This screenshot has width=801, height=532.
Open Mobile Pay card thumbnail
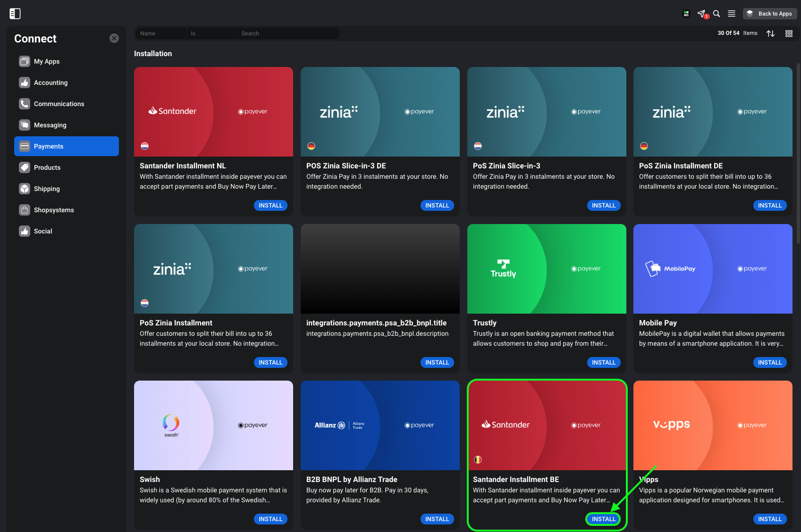(x=713, y=269)
